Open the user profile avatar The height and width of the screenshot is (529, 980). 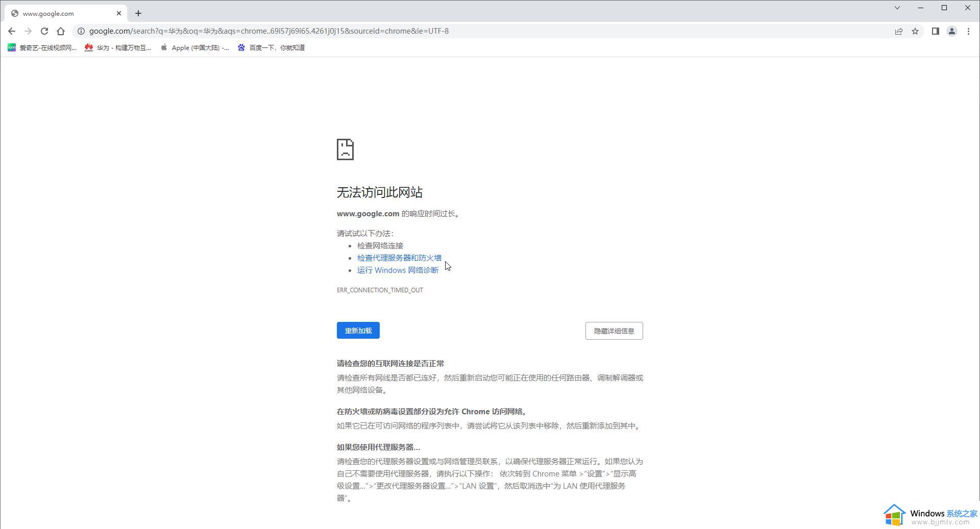tap(952, 31)
